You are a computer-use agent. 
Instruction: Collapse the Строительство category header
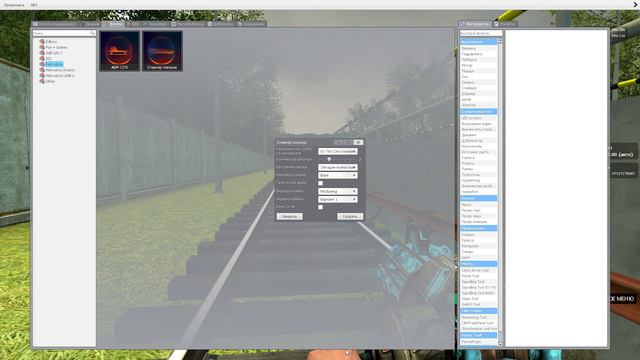click(x=478, y=111)
